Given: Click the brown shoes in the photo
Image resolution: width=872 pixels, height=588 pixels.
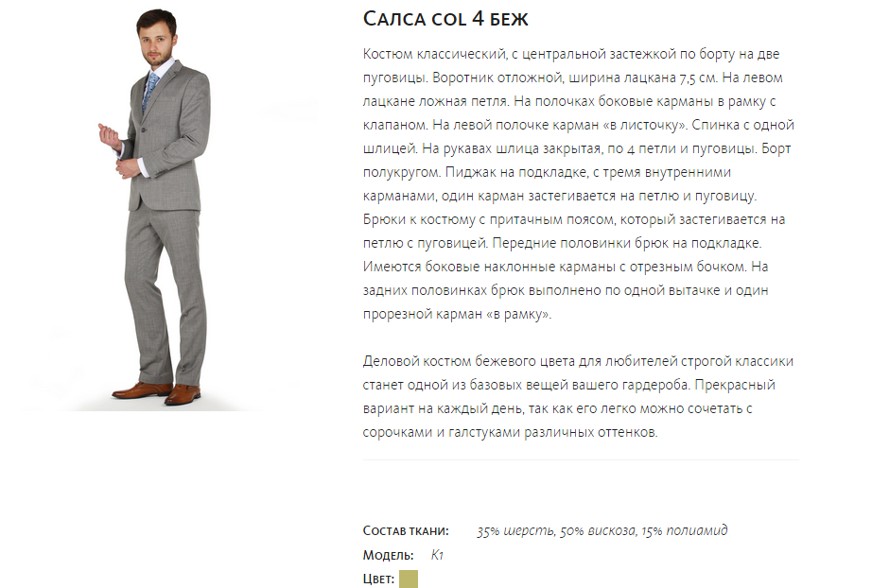Looking at the screenshot, I should (157, 392).
